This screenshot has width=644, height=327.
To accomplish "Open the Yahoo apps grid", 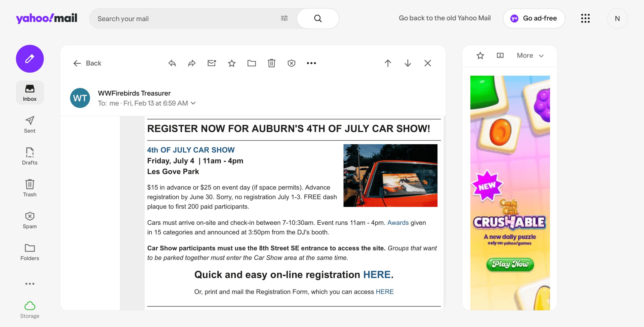I will point(585,18).
